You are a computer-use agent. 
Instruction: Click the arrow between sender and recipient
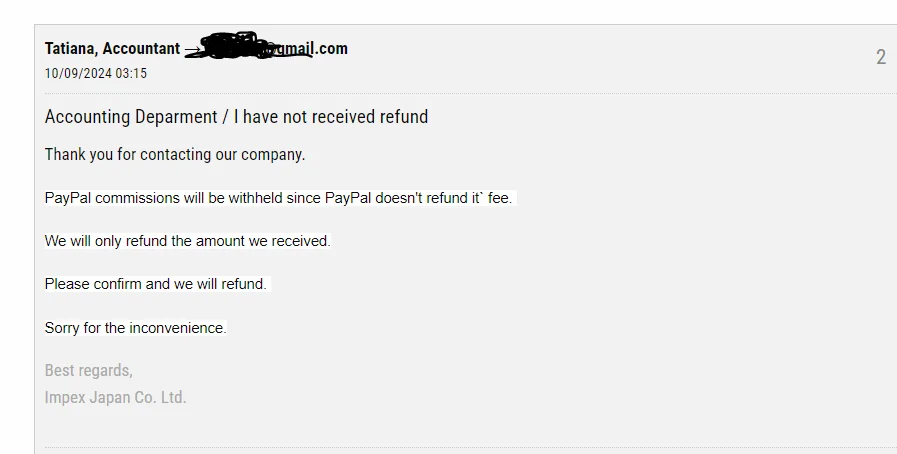[192, 50]
